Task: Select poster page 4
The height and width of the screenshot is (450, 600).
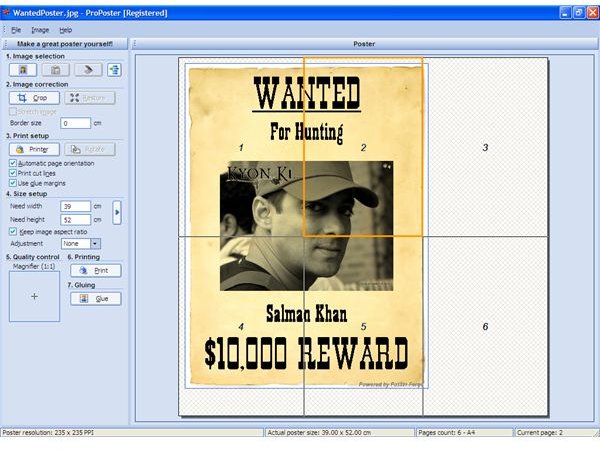Action: (241, 326)
